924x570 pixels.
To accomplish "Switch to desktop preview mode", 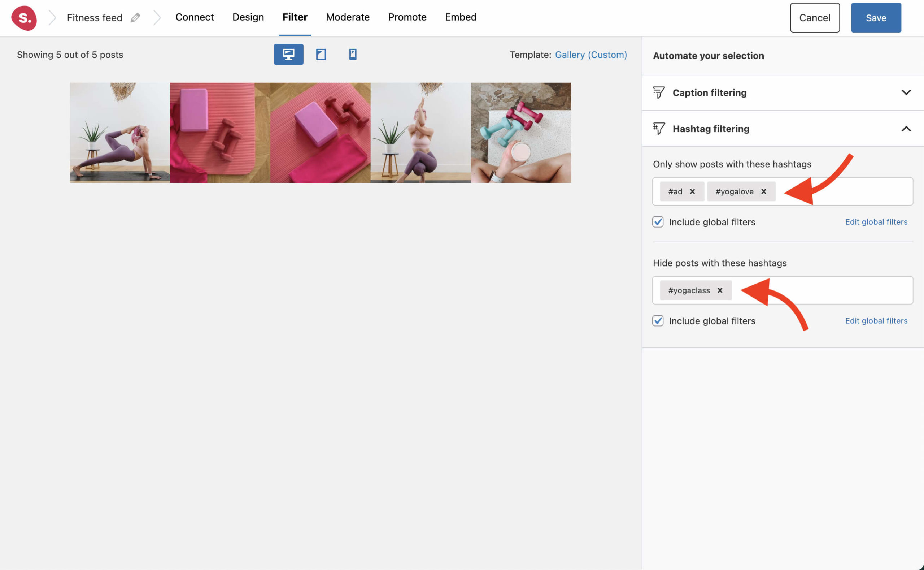I will [x=288, y=54].
